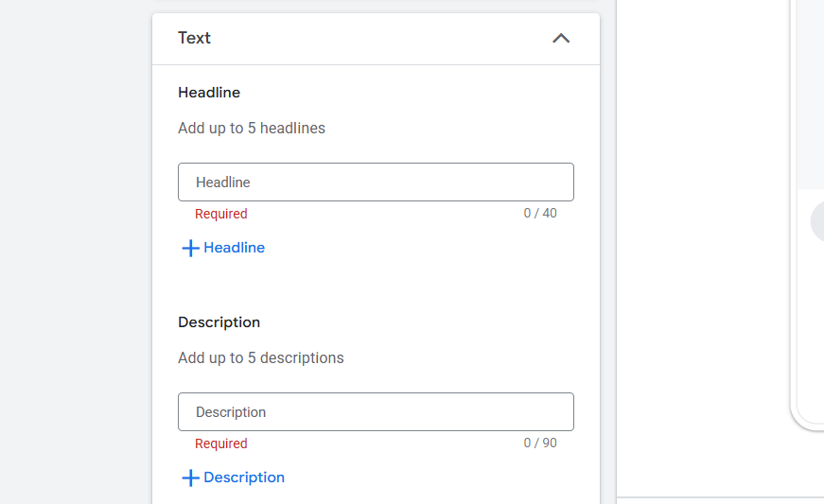Click the plus icon beside Headline
This screenshot has height=504, width=824.
[x=190, y=248]
